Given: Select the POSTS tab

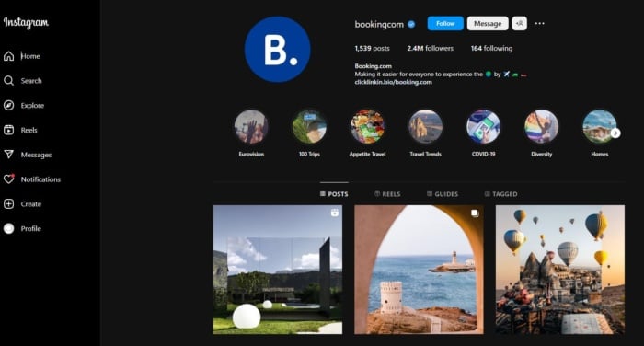Looking at the screenshot, I should pos(334,194).
